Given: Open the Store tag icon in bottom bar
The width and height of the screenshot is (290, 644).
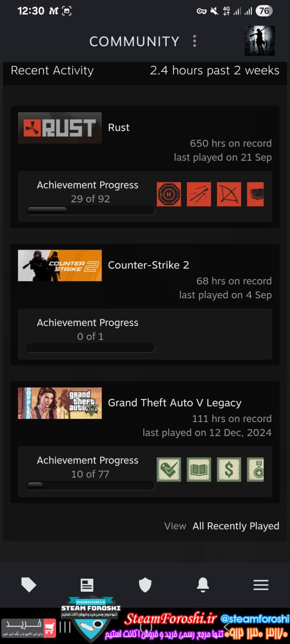Looking at the screenshot, I should (x=29, y=585).
